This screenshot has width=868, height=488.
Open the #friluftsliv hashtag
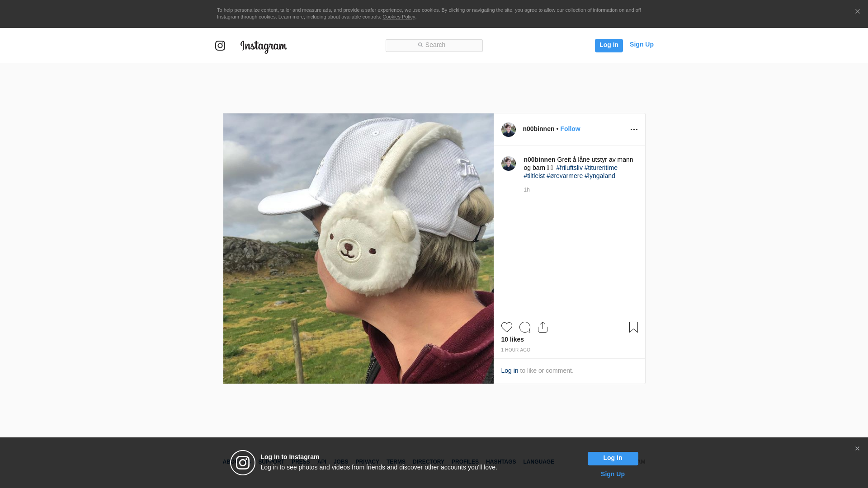pos(569,168)
